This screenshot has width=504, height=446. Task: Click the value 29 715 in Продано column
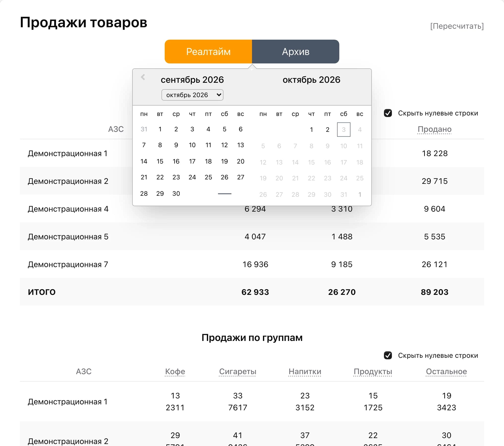click(x=435, y=181)
